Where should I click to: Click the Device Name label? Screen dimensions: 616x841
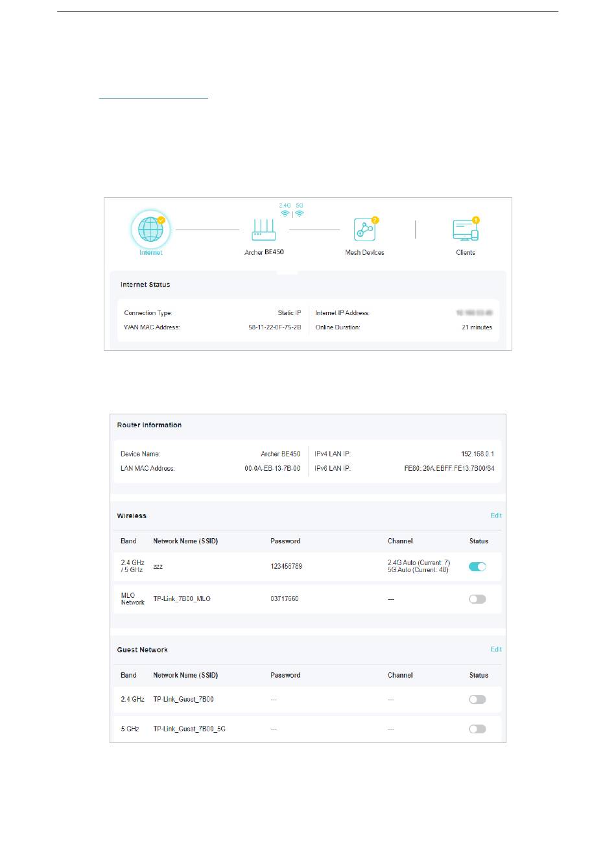140,455
